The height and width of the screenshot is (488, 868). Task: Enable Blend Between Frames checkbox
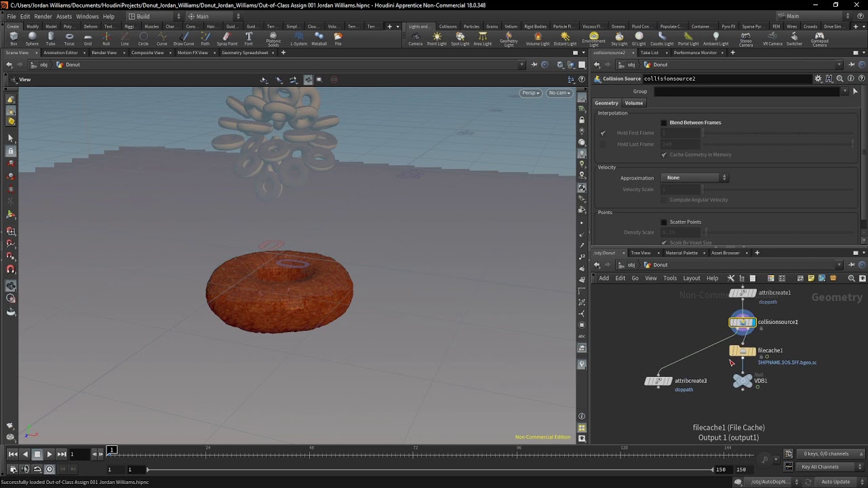[664, 123]
